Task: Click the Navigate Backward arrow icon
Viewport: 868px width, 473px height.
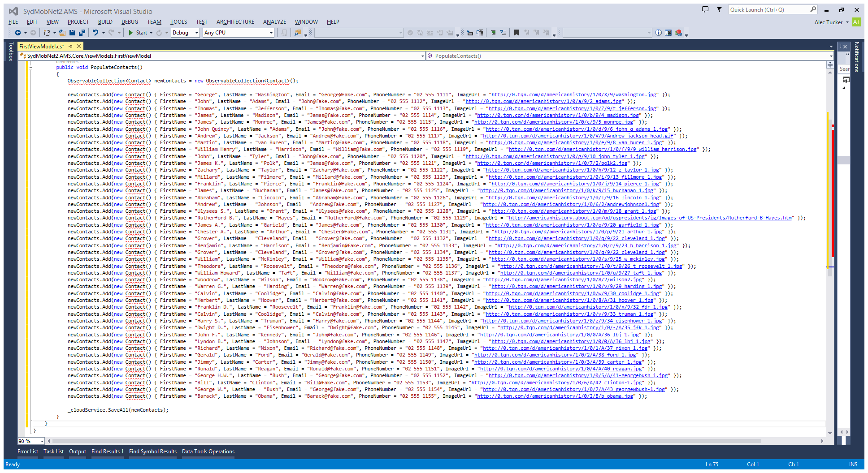Action: 18,33
